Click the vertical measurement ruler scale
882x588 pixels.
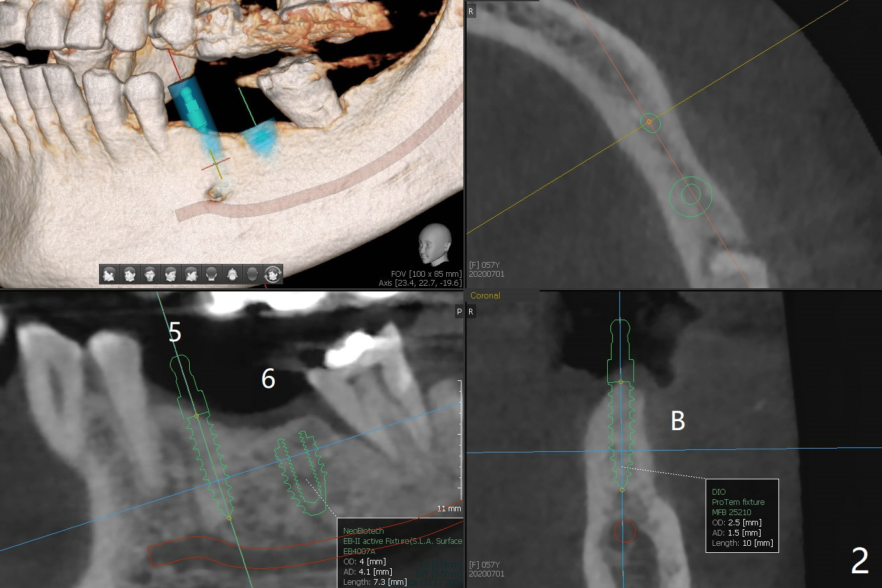[x=459, y=435]
